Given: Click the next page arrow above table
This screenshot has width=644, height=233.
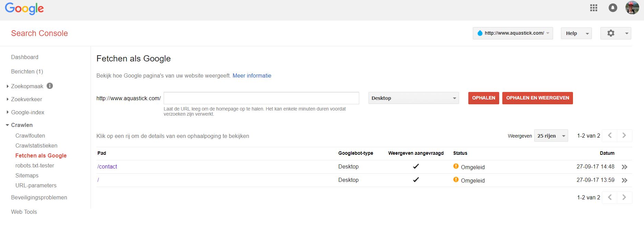Looking at the screenshot, I should [624, 136].
